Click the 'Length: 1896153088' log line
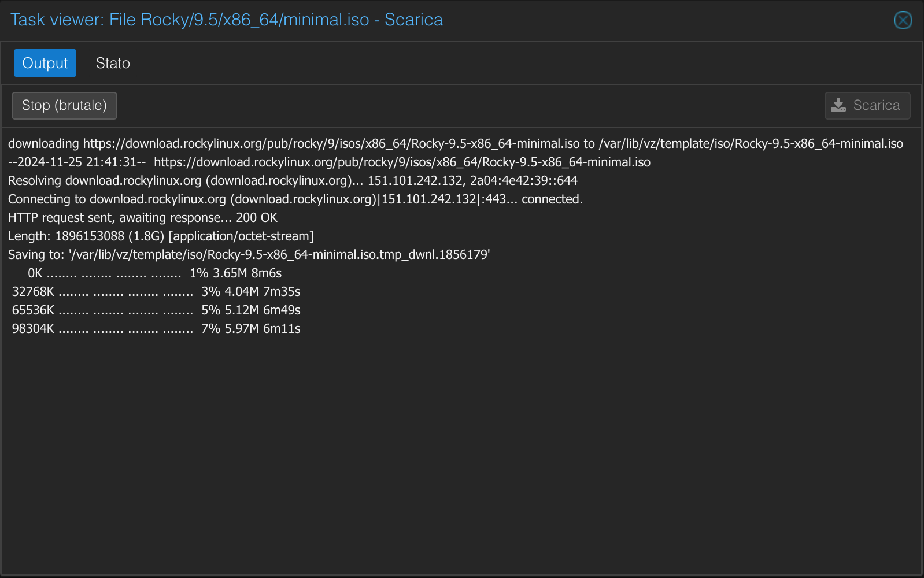Image resolution: width=924 pixels, height=578 pixels. [x=161, y=236]
